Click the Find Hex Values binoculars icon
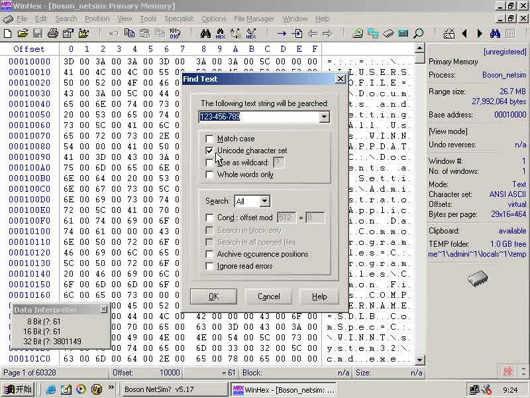This screenshot has height=398, width=530. click(x=220, y=33)
